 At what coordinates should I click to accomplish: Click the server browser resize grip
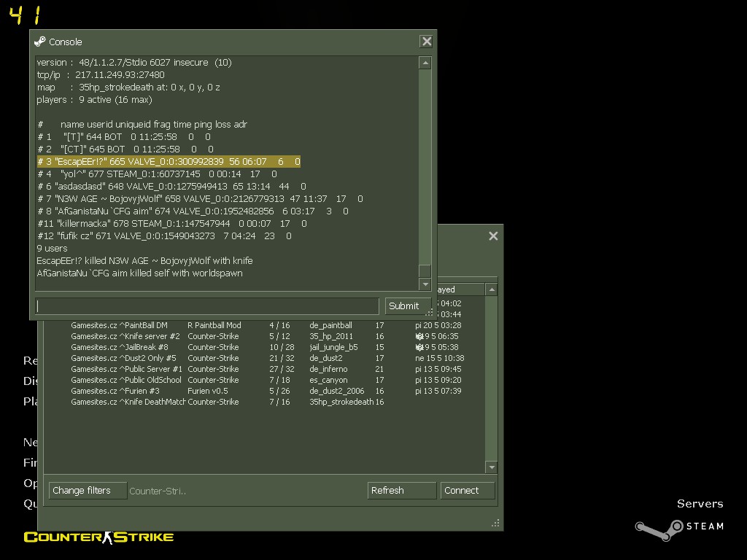click(x=496, y=524)
